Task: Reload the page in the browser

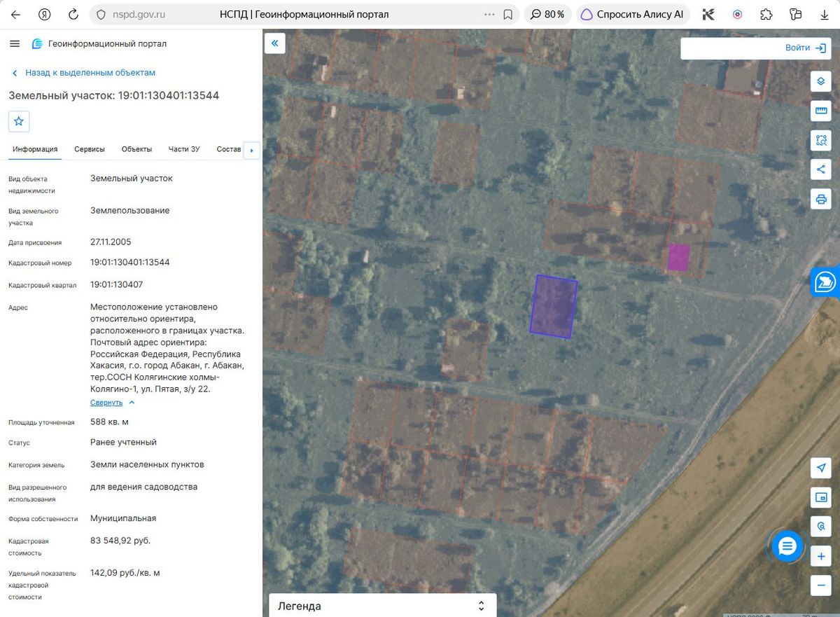Action: (73, 14)
